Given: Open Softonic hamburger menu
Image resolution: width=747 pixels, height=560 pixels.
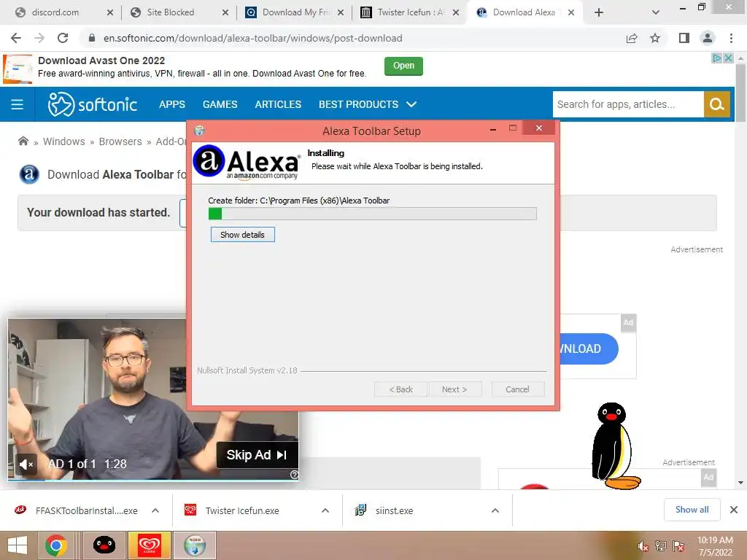Looking at the screenshot, I should pyautogui.click(x=18, y=104).
